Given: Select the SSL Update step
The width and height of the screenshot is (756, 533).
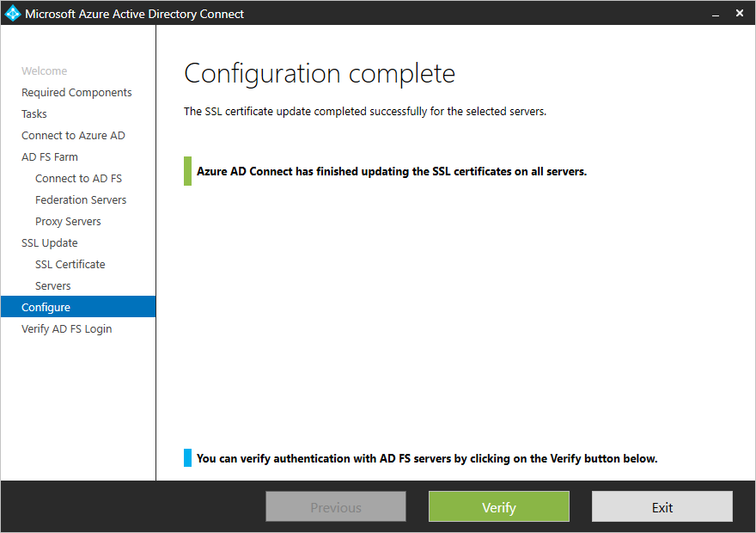Looking at the screenshot, I should tap(50, 243).
